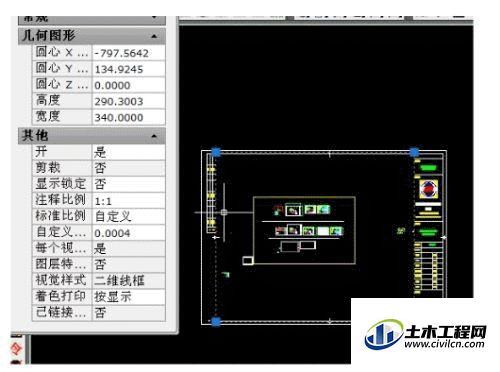Click the red diamond icon on left toolbar
This screenshot has height=372, width=500.
16,349
